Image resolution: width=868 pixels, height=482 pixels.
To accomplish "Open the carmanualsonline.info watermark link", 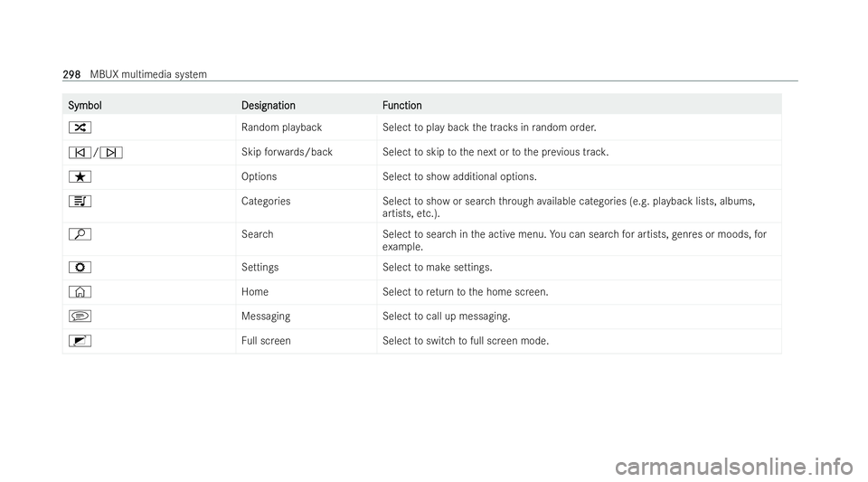I will [x=734, y=467].
